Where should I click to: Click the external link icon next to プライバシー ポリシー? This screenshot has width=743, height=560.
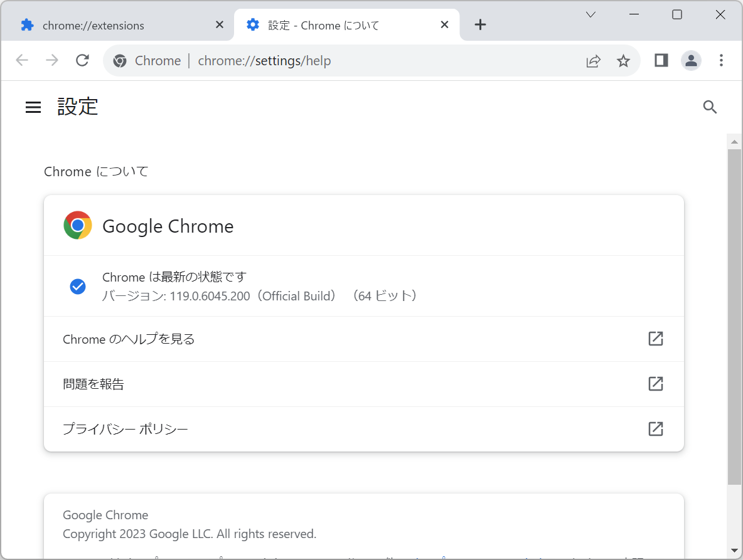point(655,429)
